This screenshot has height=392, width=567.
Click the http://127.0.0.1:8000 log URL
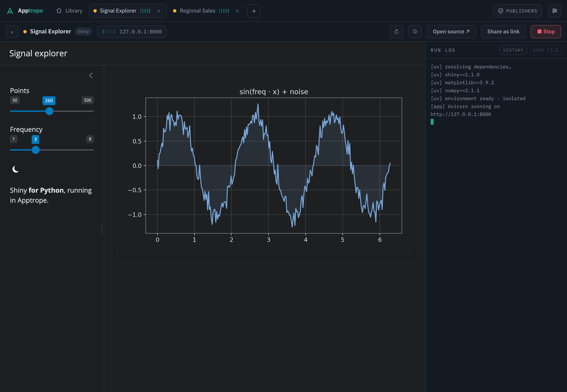point(461,114)
